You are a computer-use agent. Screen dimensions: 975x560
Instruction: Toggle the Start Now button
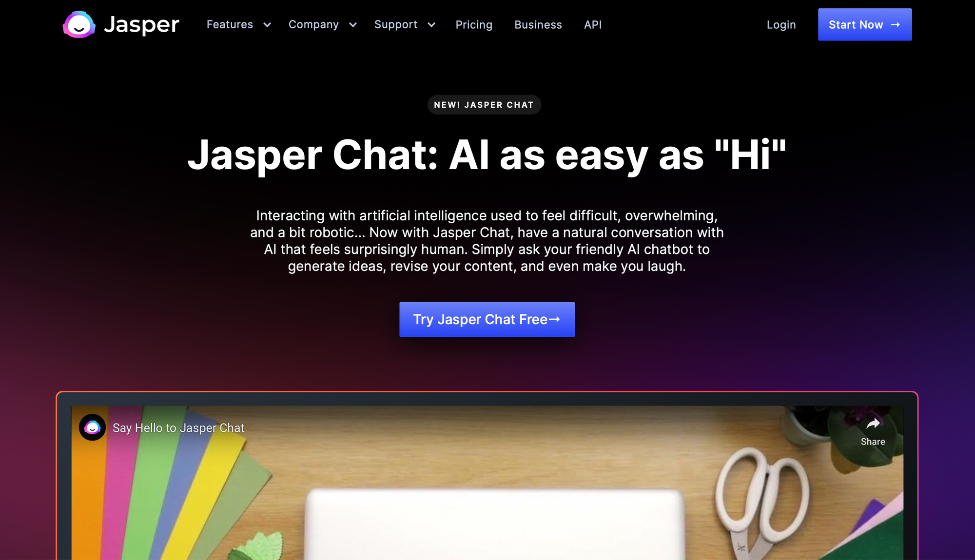pos(864,25)
